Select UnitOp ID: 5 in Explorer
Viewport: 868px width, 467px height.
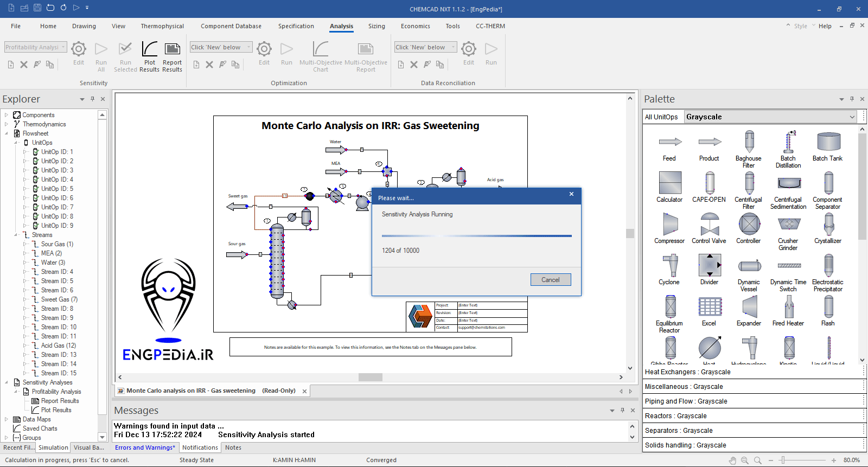[x=57, y=189]
